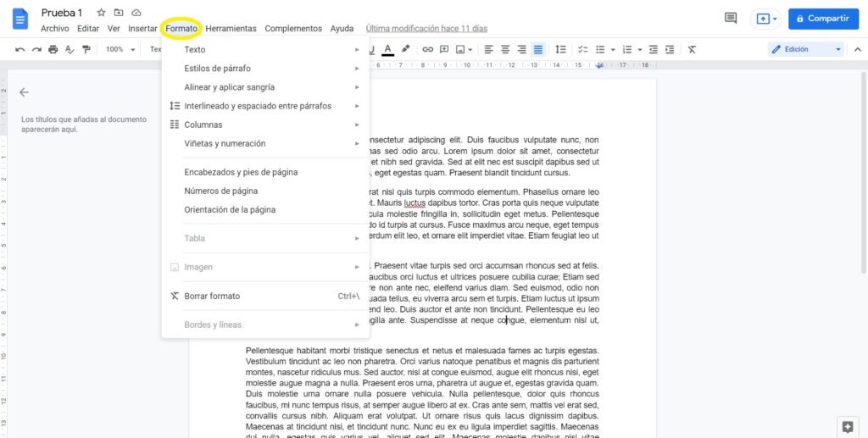Expand Interlineado y espaciado entre párrafos
Screen dimensions: 868x438
(x=265, y=106)
